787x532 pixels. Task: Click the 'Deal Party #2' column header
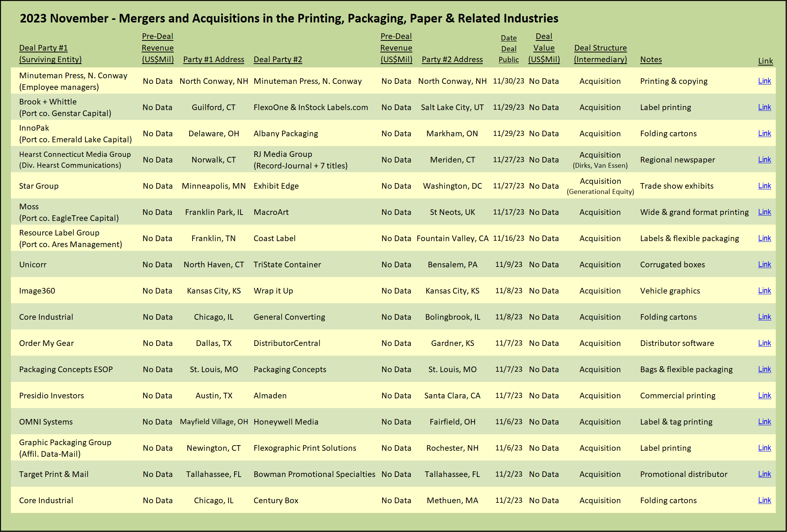point(278,60)
